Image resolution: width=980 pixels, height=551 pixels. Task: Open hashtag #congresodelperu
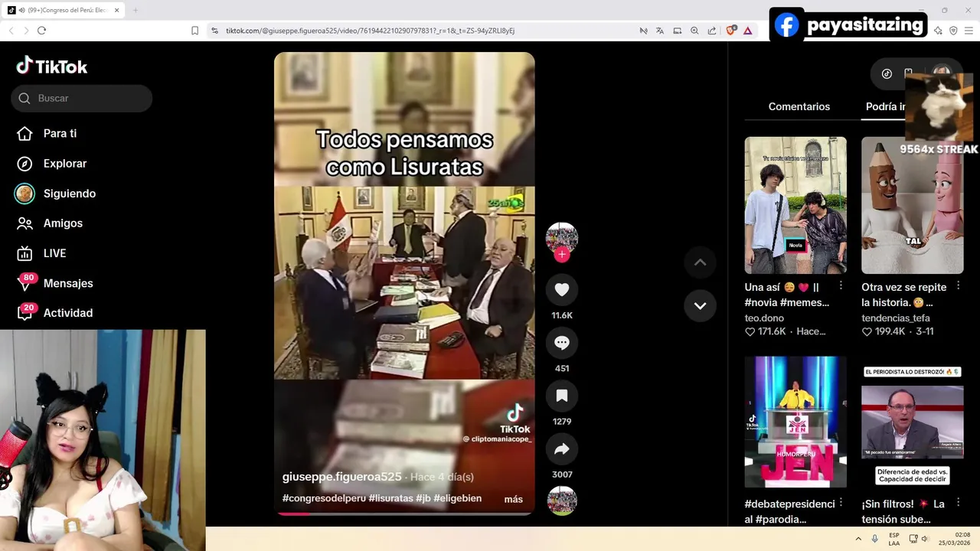[324, 498]
